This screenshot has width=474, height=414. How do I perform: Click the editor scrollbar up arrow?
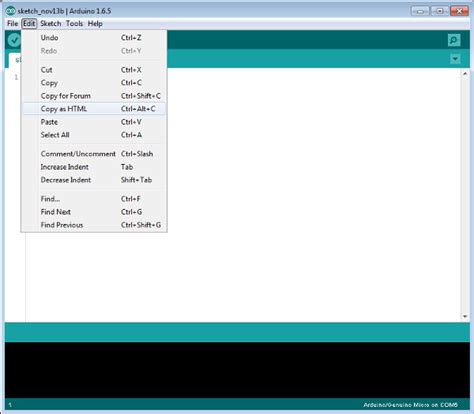465,74
